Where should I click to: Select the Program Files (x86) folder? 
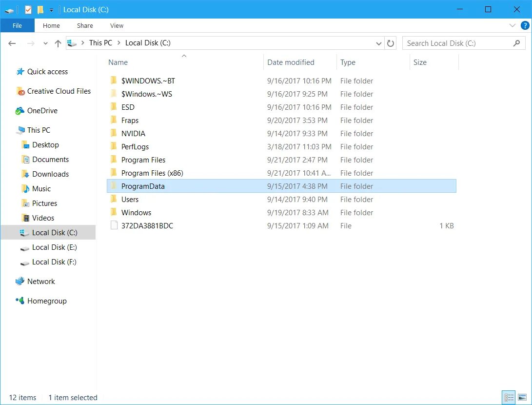[x=282, y=173]
